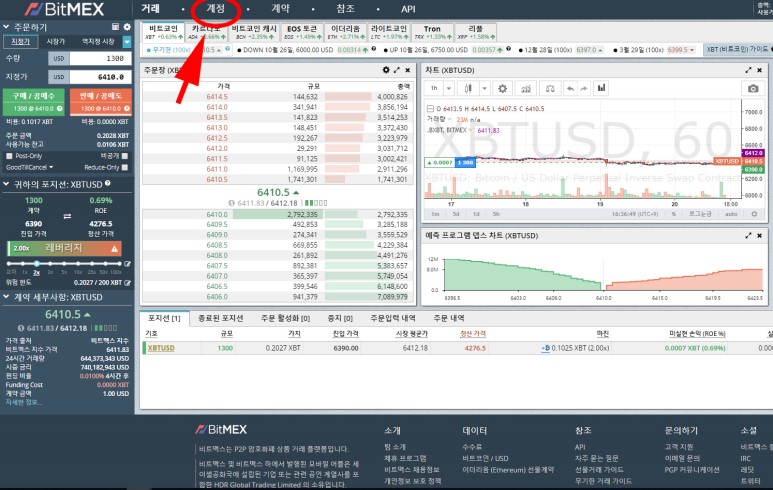Image resolution: width=773 pixels, height=490 pixels.
Task: Edit leverage with pencil icon beside slider
Action: (128, 264)
